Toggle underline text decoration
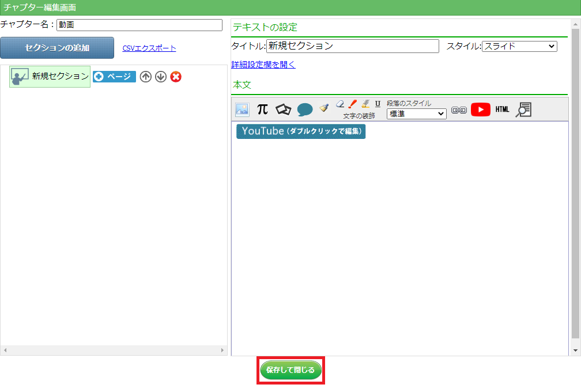 (x=378, y=104)
